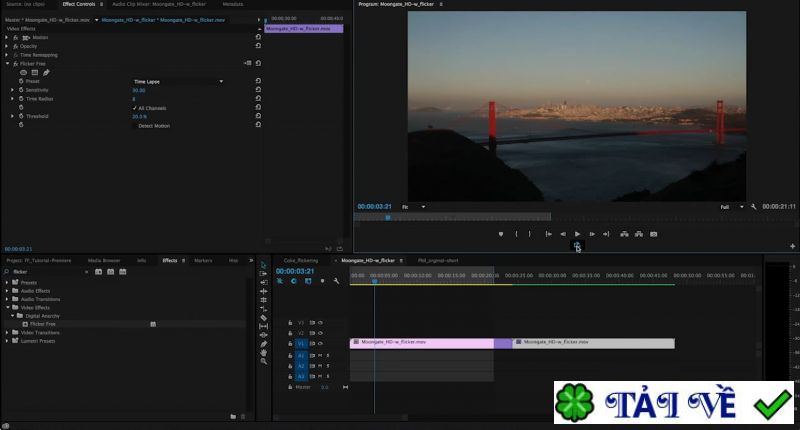Enable the Detect Motion checkbox
The width and height of the screenshot is (800, 430).
coord(135,125)
